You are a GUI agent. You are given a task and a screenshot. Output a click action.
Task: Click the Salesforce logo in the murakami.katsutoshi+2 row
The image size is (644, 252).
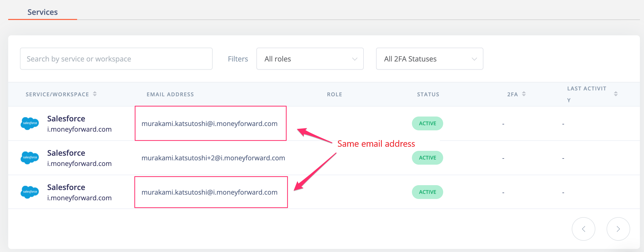click(30, 158)
